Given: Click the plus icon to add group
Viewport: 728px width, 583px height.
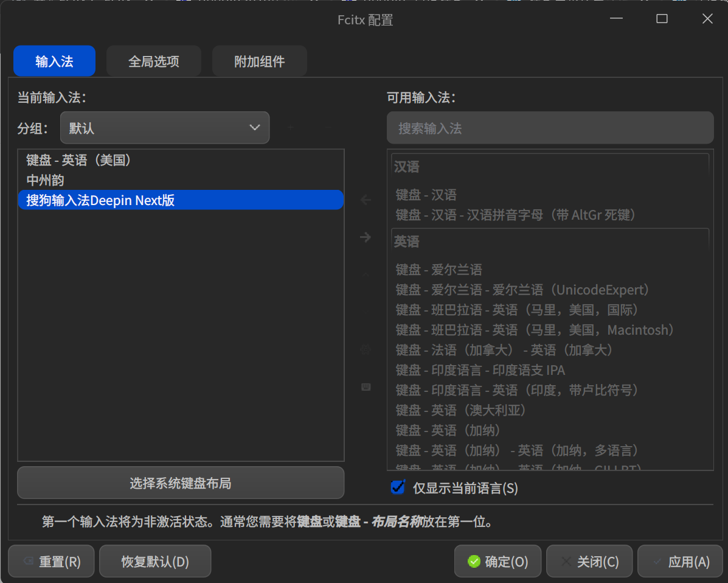Looking at the screenshot, I should 290,127.
